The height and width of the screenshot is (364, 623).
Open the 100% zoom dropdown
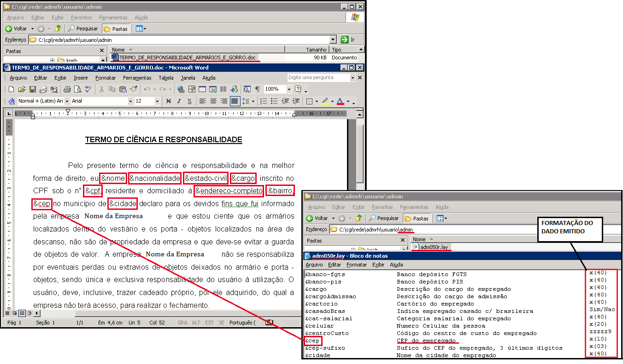289,89
